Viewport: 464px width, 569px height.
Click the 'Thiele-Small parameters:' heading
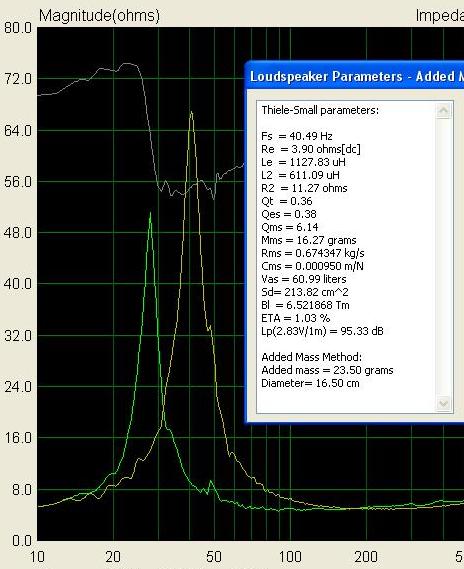click(x=320, y=110)
